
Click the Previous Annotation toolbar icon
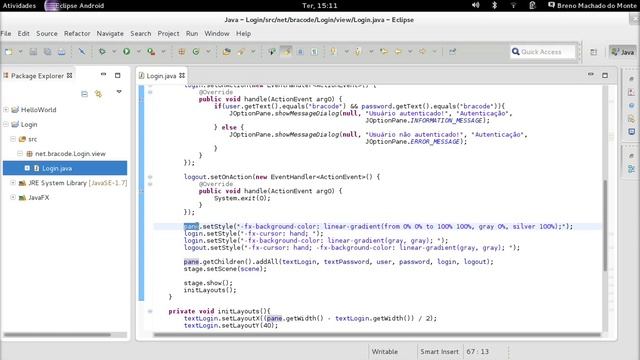tap(358, 52)
